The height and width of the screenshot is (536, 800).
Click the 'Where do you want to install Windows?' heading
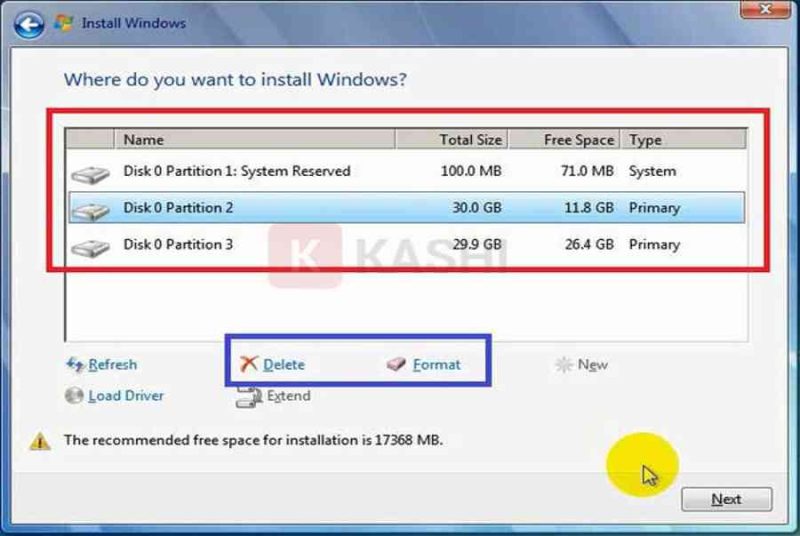point(235,80)
